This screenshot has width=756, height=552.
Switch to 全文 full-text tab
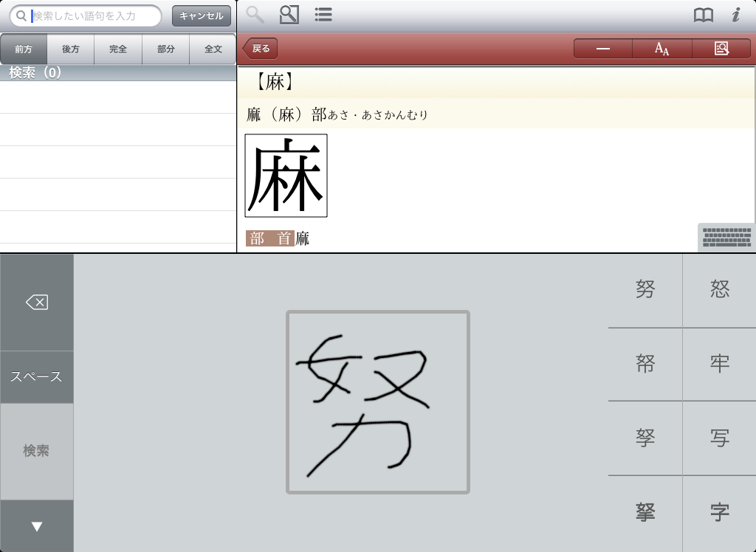(213, 49)
